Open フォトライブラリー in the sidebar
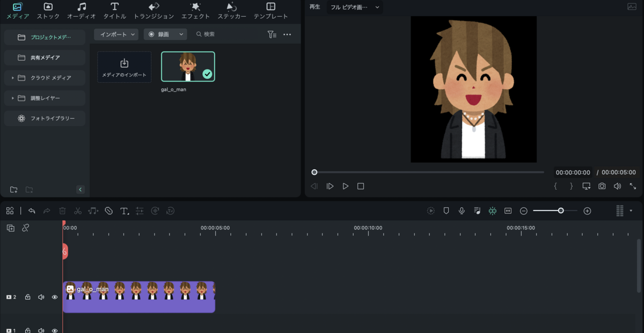The image size is (644, 333). pos(45,118)
